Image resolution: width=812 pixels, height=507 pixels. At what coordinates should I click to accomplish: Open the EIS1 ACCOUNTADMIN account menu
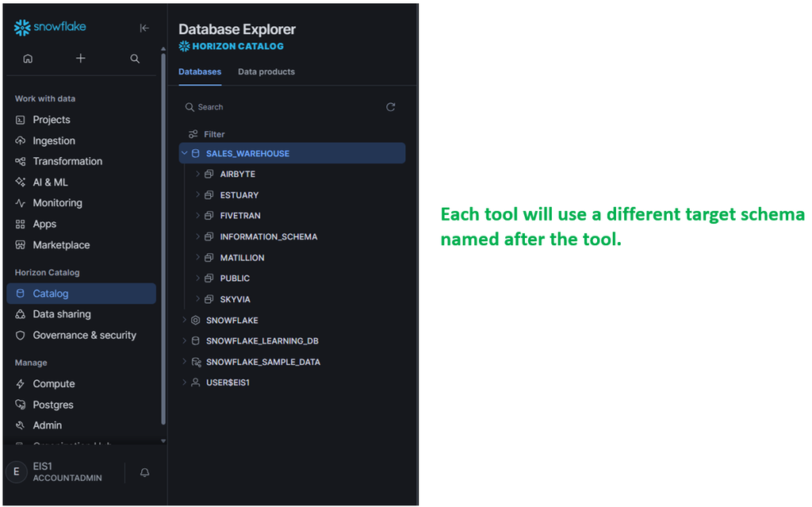coord(67,472)
